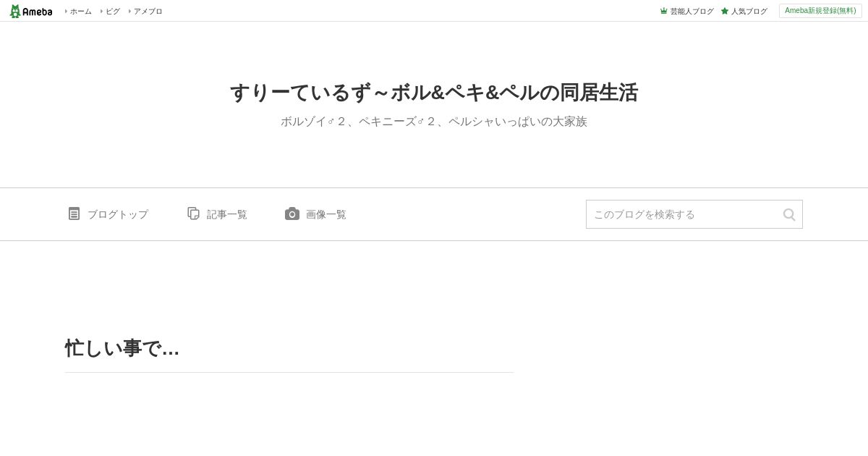Image resolution: width=868 pixels, height=456 pixels.
Task: Focus the このブログを検索する search field
Action: tap(684, 214)
